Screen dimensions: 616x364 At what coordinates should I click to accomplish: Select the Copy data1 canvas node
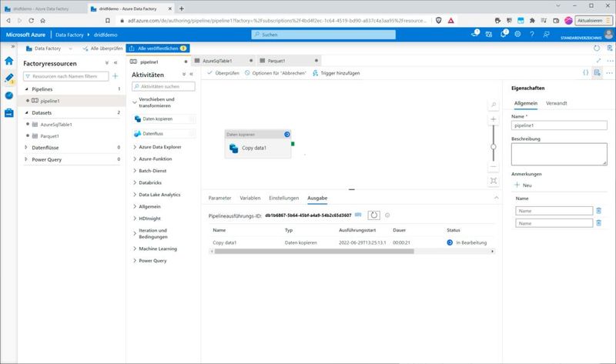(x=258, y=144)
